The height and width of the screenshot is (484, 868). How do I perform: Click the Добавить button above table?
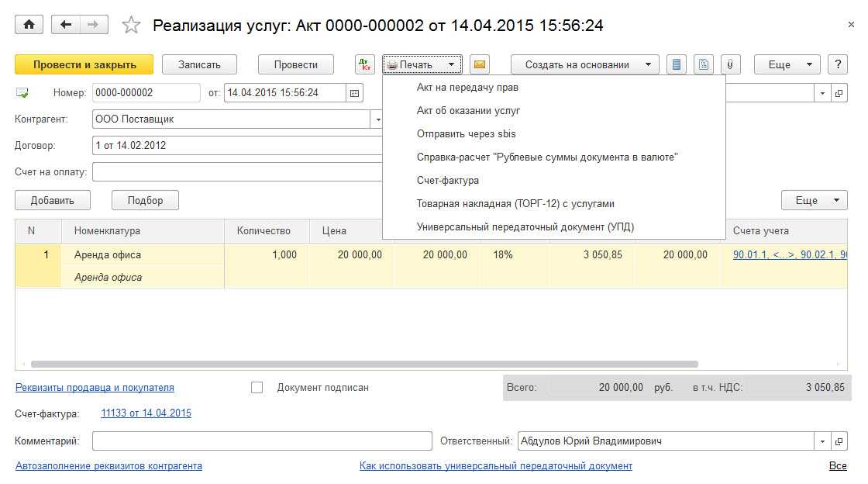point(53,201)
